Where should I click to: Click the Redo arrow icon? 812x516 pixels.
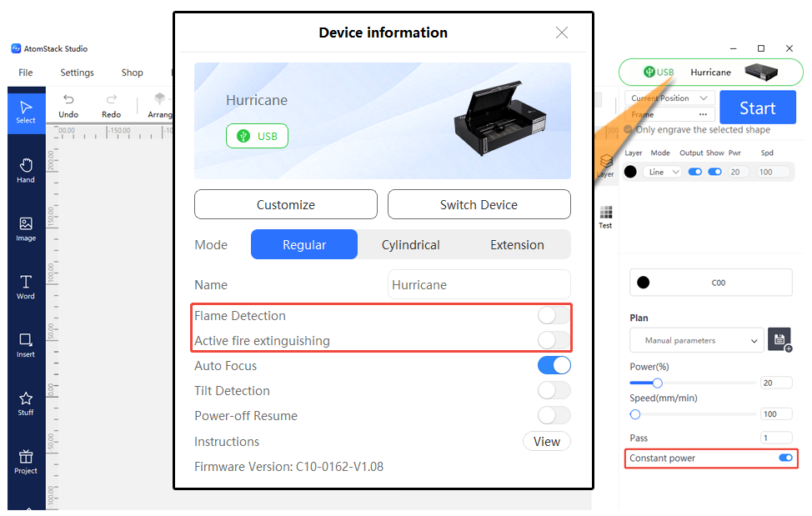112,99
